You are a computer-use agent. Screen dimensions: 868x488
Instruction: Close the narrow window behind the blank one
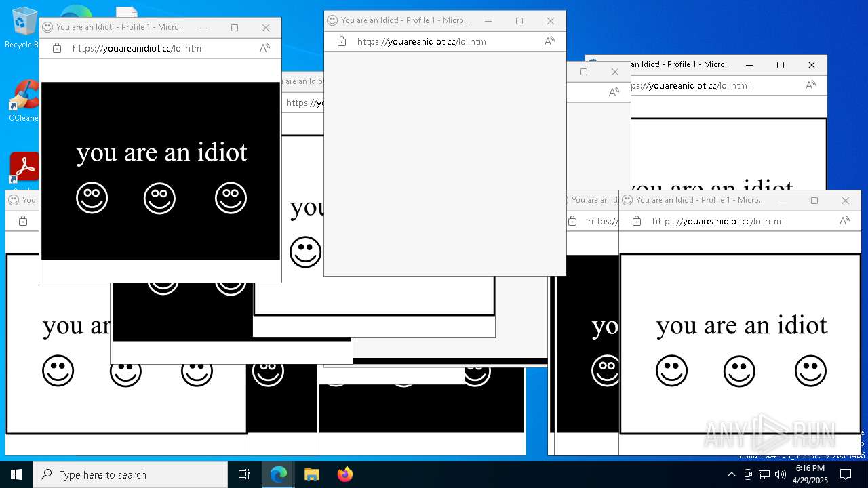pyautogui.click(x=615, y=72)
